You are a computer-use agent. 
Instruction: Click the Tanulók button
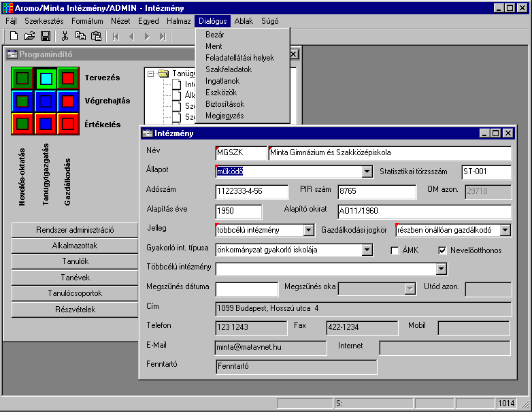click(75, 262)
